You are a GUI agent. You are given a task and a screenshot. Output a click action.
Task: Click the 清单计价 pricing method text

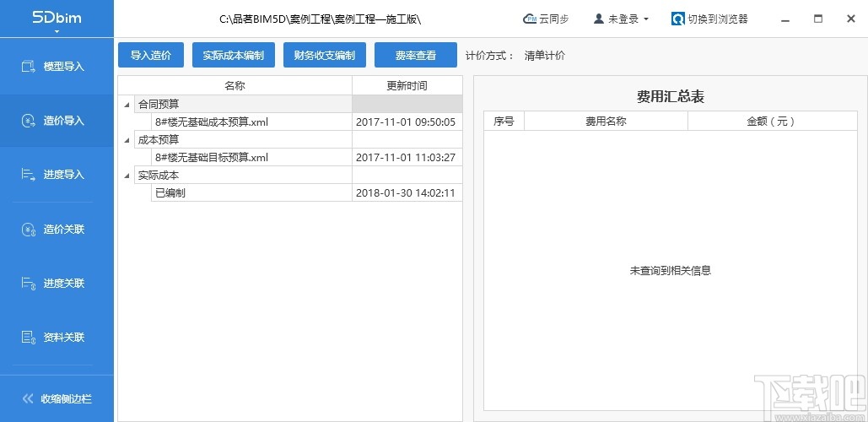[x=545, y=56]
